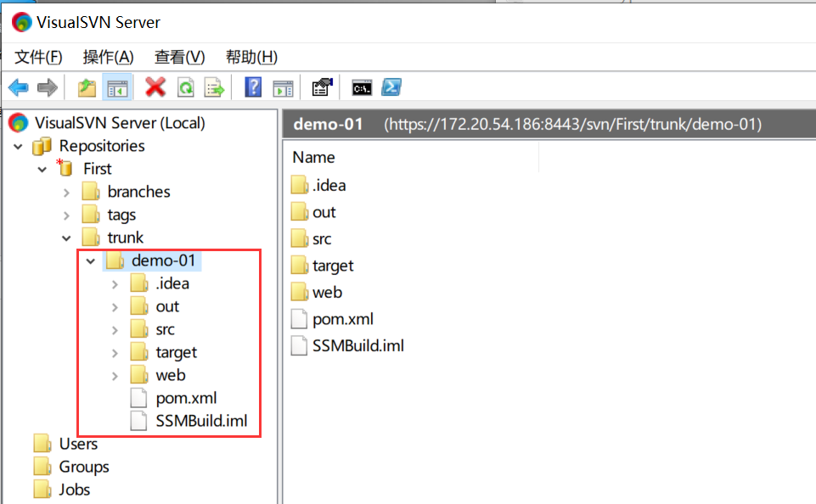
Task: Delete the selected item with red X
Action: 155,87
